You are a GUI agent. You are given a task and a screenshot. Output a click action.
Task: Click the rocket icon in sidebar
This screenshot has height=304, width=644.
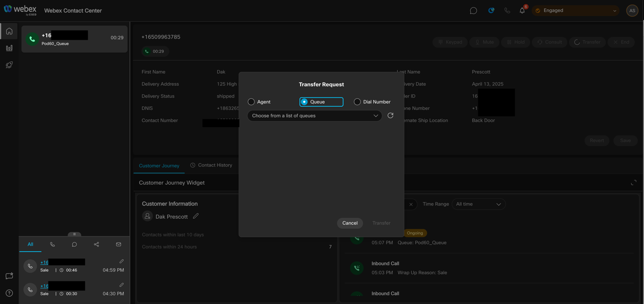click(x=9, y=65)
